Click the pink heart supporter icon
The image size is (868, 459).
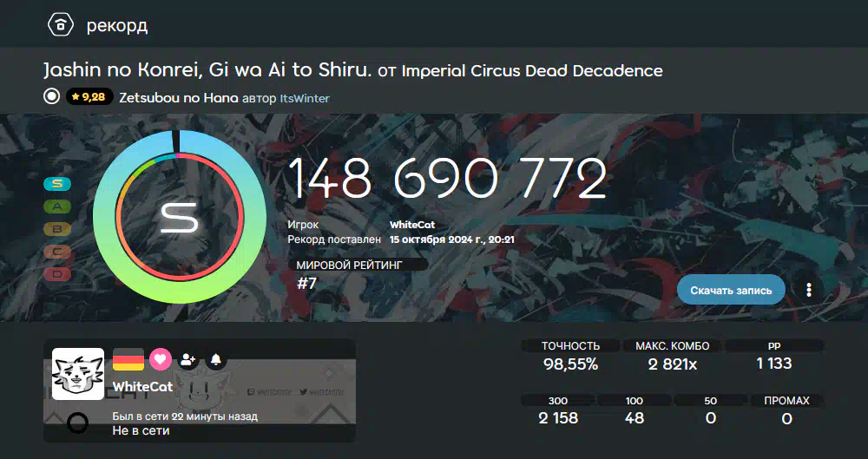[160, 359]
